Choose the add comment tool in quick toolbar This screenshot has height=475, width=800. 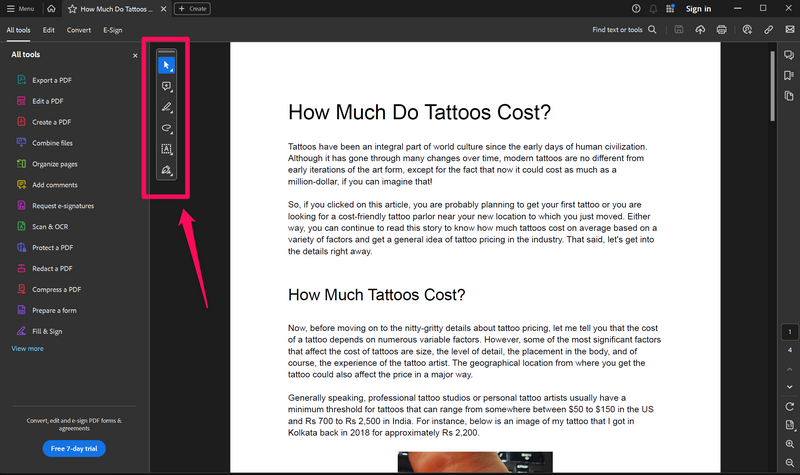click(167, 87)
